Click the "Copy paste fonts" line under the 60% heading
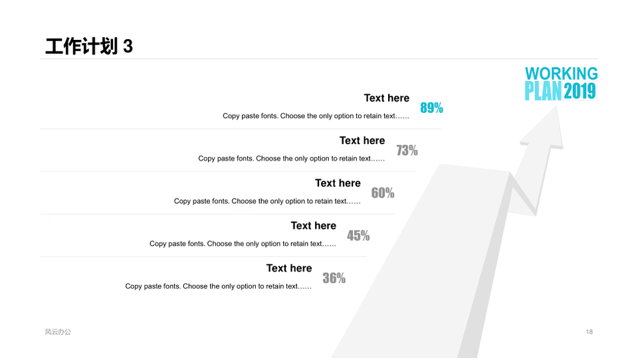The height and width of the screenshot is (364, 638). [267, 201]
